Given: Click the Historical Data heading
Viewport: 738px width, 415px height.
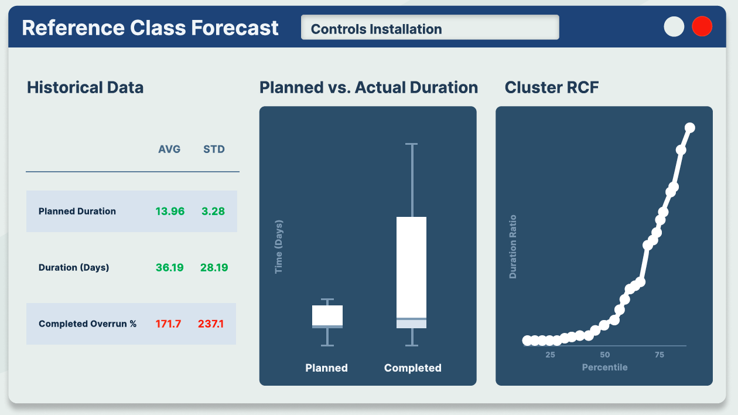Looking at the screenshot, I should tap(85, 88).
